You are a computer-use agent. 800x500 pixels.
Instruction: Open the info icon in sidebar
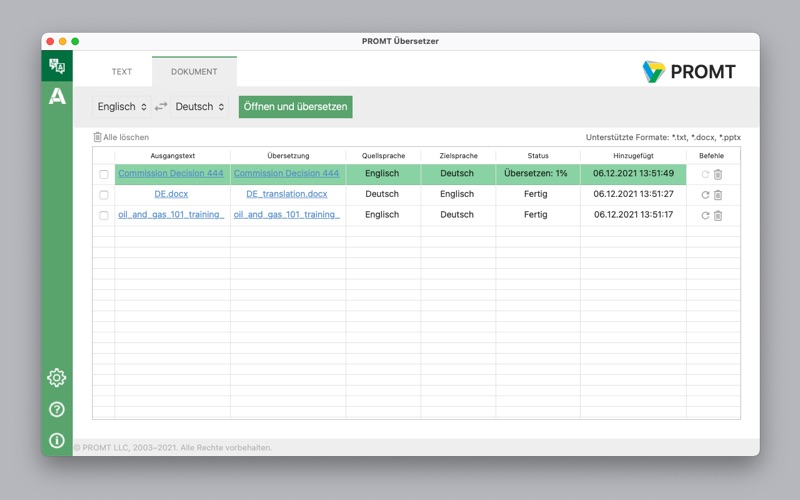pyautogui.click(x=57, y=440)
